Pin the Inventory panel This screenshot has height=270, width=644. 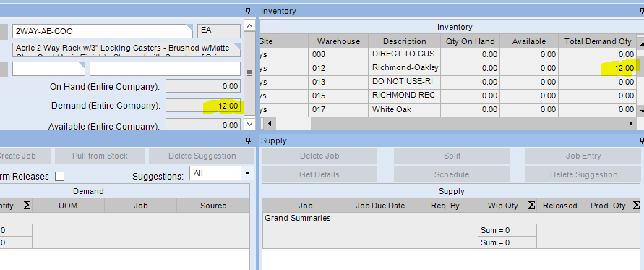pyautogui.click(x=642, y=11)
